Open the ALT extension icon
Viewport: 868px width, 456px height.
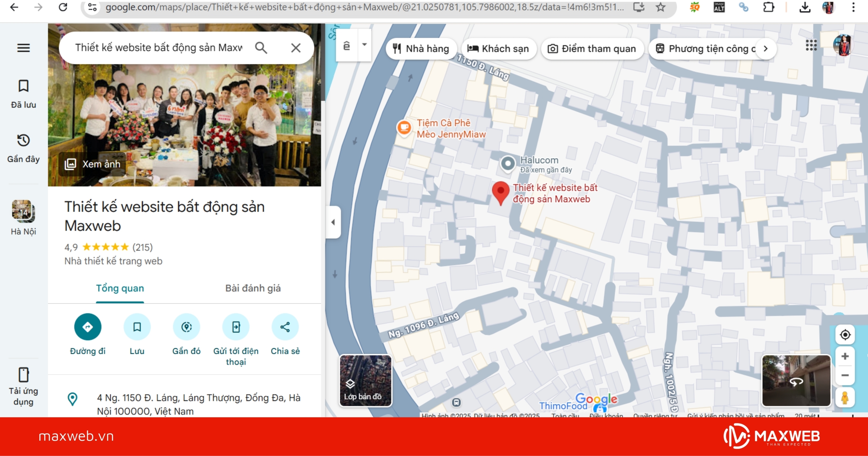pyautogui.click(x=719, y=7)
